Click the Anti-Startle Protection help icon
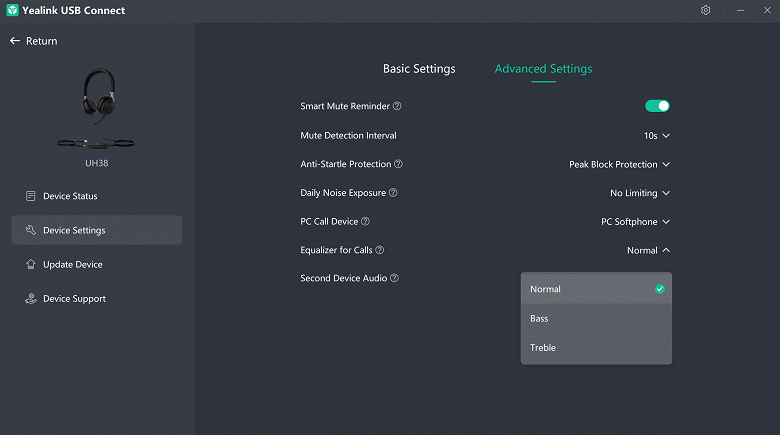Viewport: 780px width, 435px height. pyautogui.click(x=399, y=164)
